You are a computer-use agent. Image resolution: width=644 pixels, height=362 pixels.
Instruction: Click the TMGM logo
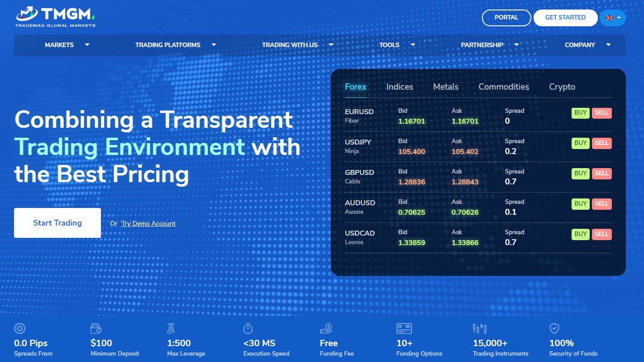(x=55, y=17)
